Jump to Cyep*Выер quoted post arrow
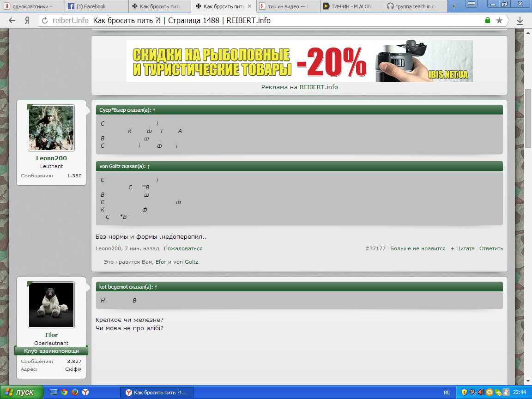This screenshot has height=399, width=532. coord(154,110)
